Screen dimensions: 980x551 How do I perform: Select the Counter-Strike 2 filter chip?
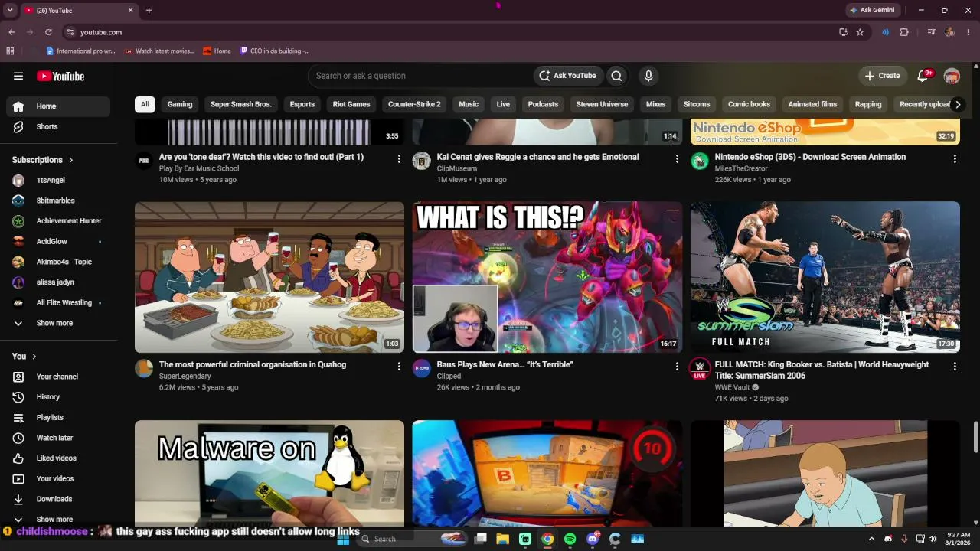pyautogui.click(x=414, y=104)
